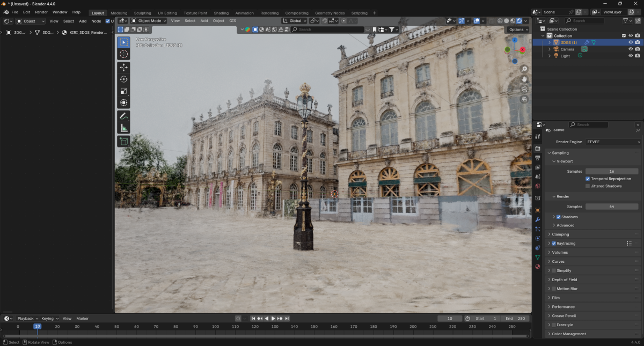Screen dimensions: 644x346
Task: Switch to wireframe viewport shading
Action: tap(500, 21)
